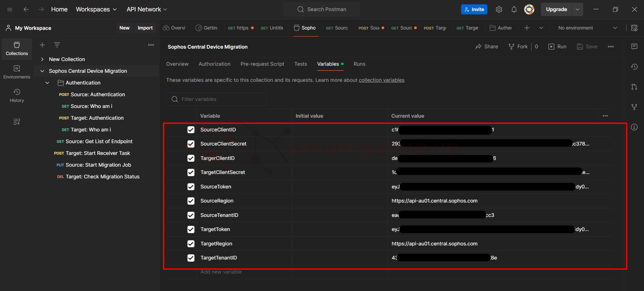Click the filter collections icon
This screenshot has width=644, height=291.
[57, 45]
